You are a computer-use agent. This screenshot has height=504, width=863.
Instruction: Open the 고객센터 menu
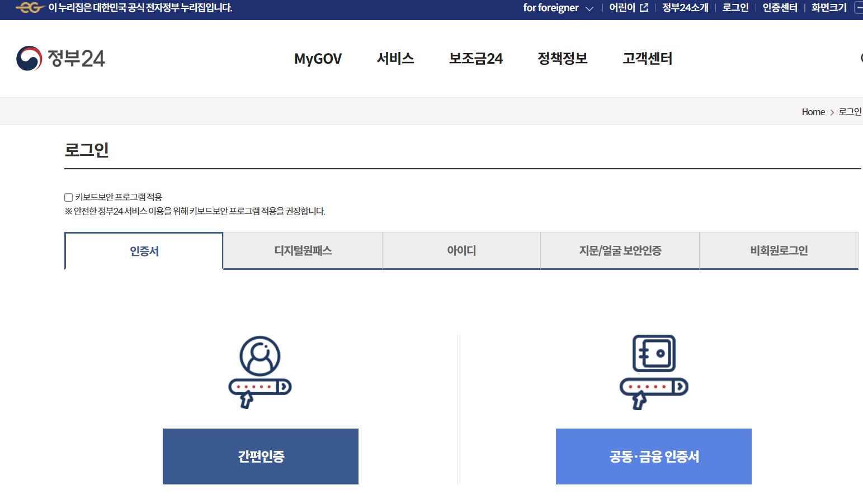click(x=647, y=59)
